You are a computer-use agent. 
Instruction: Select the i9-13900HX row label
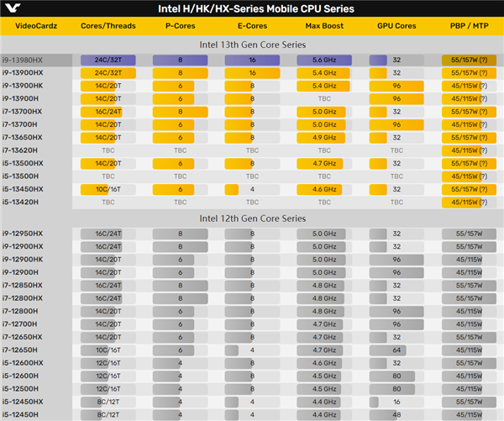[x=23, y=72]
